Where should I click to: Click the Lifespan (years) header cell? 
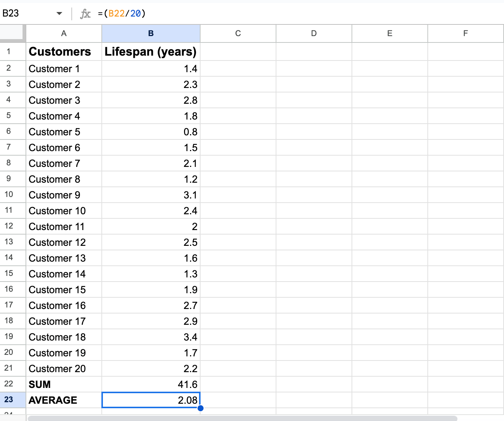pos(151,51)
